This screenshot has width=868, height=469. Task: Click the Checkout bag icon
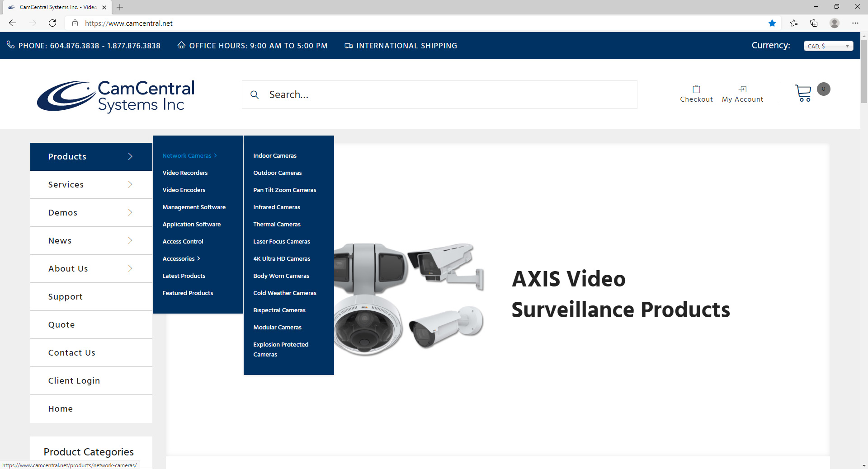click(x=696, y=89)
